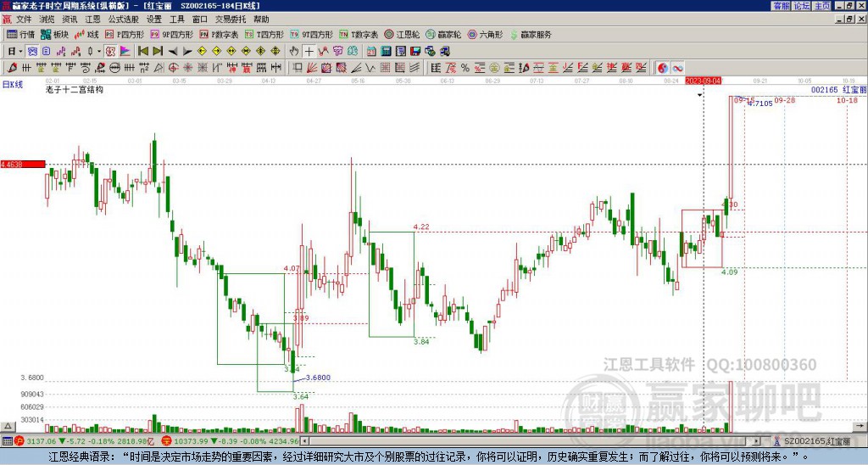Launch the 江恩轮 Gann wheel
The height and width of the screenshot is (465, 868).
[402, 34]
